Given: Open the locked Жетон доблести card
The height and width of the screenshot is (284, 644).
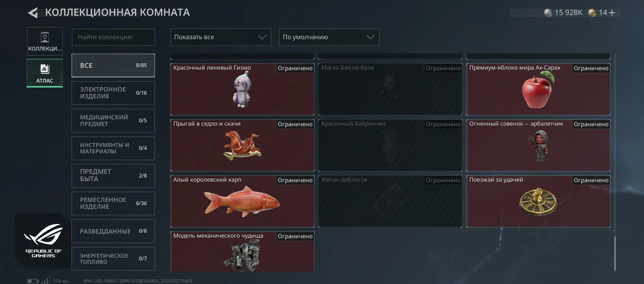Looking at the screenshot, I should [x=390, y=201].
